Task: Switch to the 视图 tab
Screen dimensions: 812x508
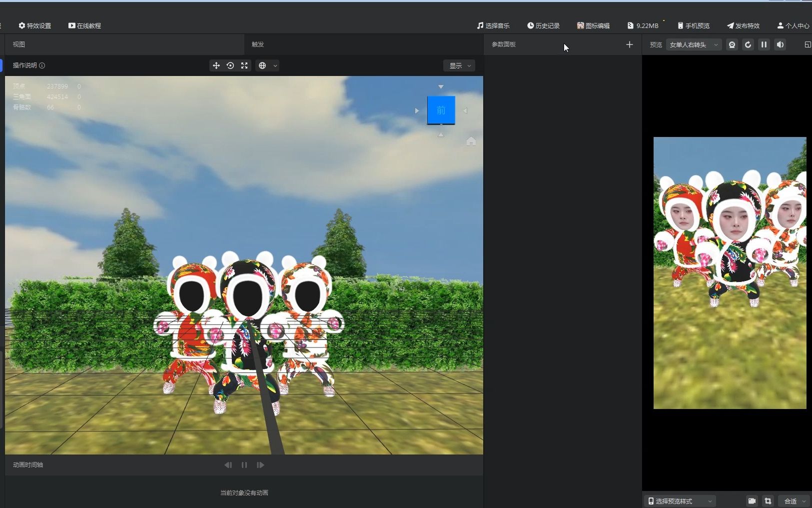Action: (19, 44)
